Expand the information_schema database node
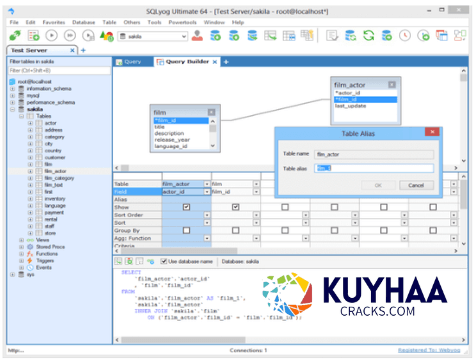This screenshot has height=360, width=474. click(12, 89)
